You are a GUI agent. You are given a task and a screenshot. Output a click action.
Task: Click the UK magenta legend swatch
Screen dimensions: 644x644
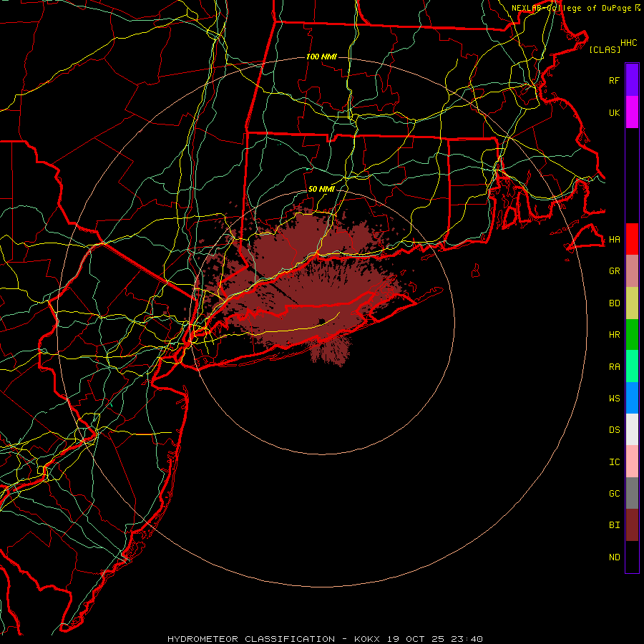[632, 112]
